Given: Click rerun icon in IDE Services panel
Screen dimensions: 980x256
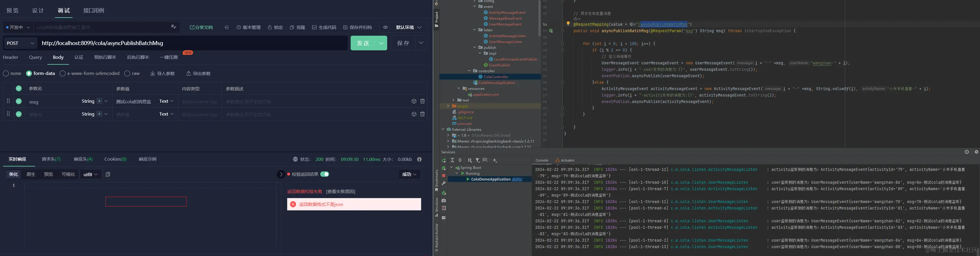Looking at the screenshot, I should click(444, 160).
